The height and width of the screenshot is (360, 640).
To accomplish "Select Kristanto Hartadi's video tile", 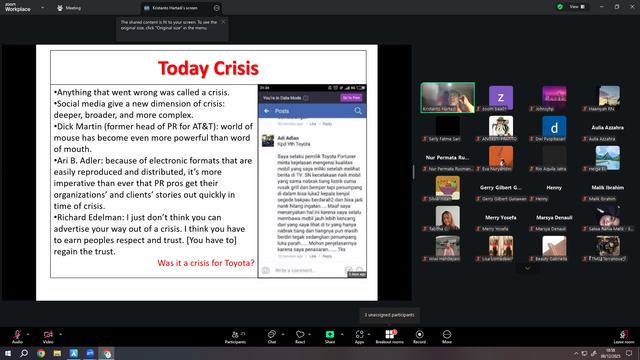I will tap(448, 98).
